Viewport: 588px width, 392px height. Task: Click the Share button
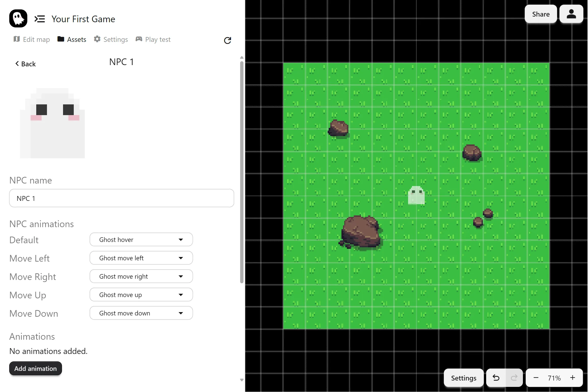[x=541, y=14]
